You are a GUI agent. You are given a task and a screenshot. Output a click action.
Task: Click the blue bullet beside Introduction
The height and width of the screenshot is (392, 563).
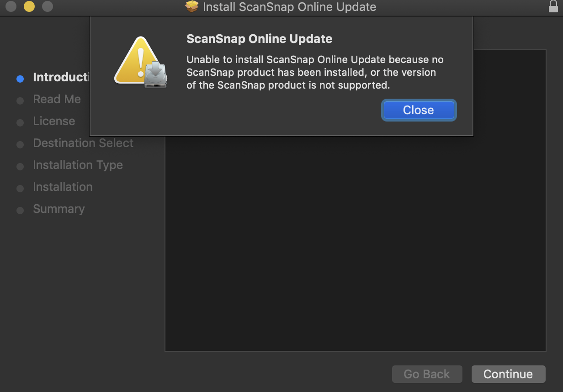pyautogui.click(x=20, y=79)
